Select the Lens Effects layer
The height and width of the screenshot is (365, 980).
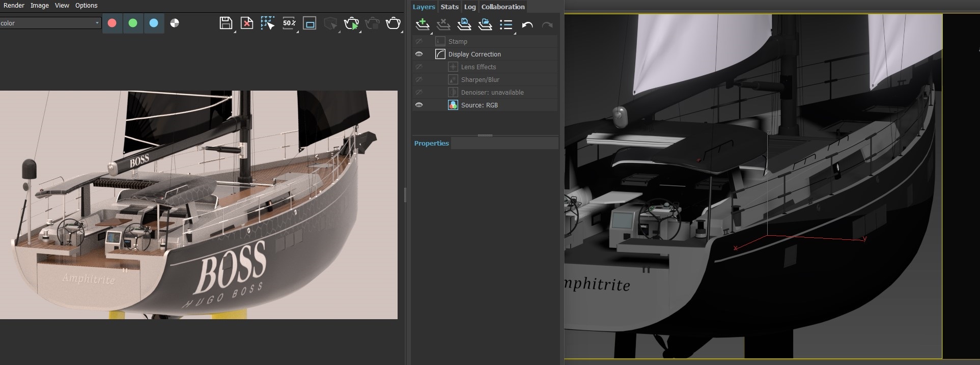[485, 67]
